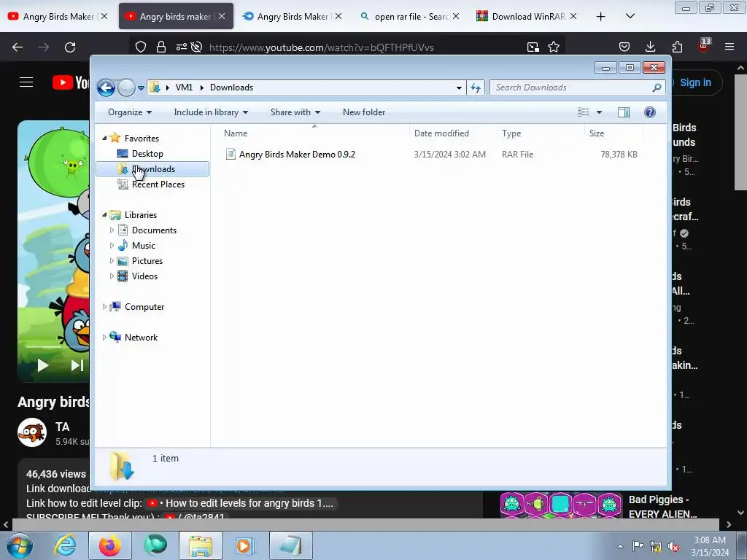The width and height of the screenshot is (747, 560).
Task: Save page to Pocket
Action: pyautogui.click(x=624, y=47)
